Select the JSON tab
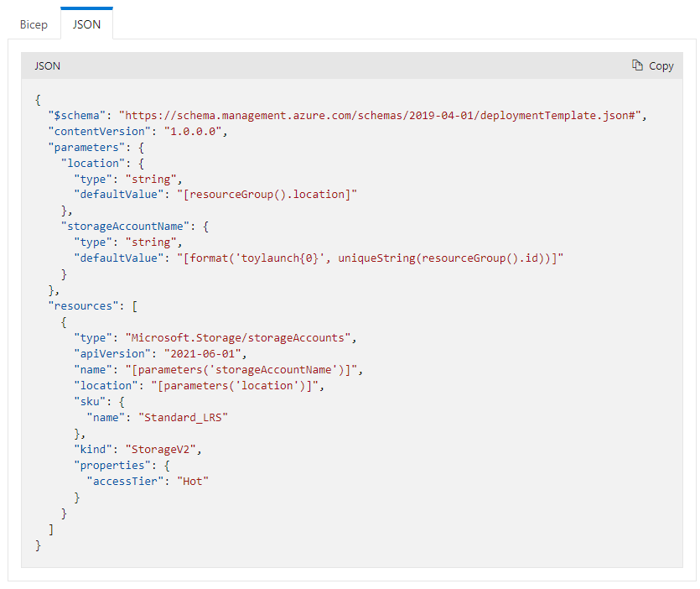Screen dimensions: 700x589 (x=86, y=24)
